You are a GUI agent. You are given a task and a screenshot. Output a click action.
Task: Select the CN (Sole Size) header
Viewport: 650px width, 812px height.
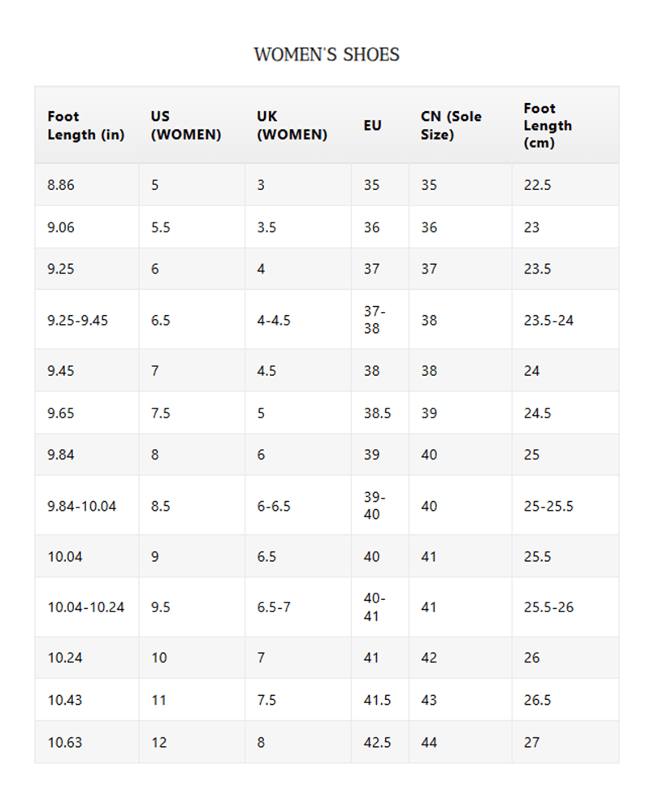[451, 126]
